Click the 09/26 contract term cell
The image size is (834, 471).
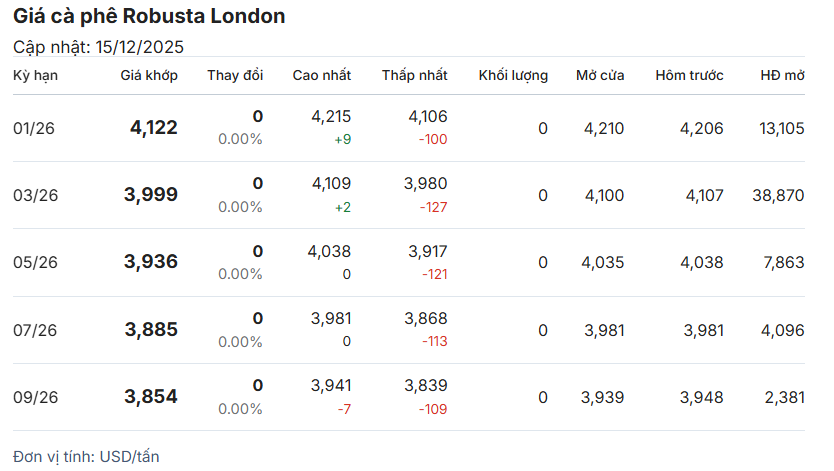(36, 397)
